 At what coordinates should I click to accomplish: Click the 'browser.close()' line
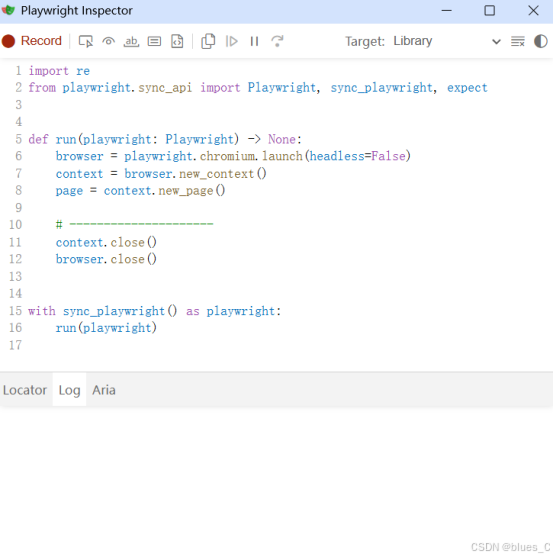tap(106, 259)
